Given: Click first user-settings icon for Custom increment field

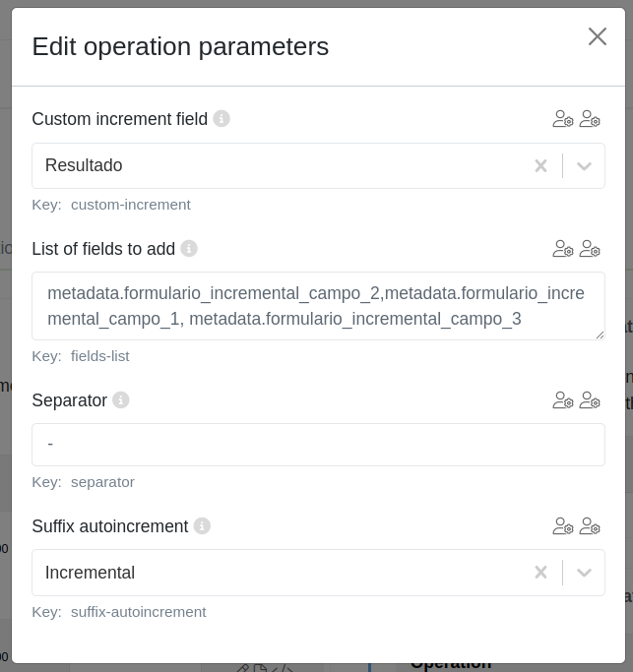Looking at the screenshot, I should coord(563,119).
